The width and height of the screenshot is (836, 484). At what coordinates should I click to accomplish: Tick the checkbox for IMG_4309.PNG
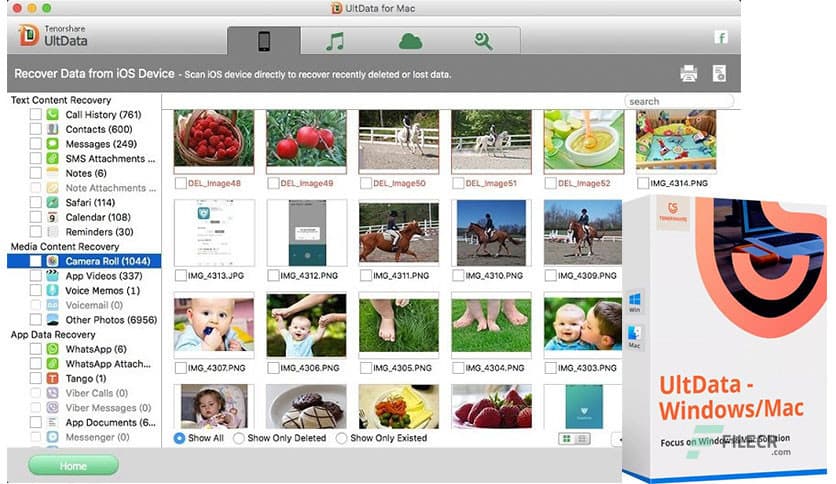pos(550,276)
